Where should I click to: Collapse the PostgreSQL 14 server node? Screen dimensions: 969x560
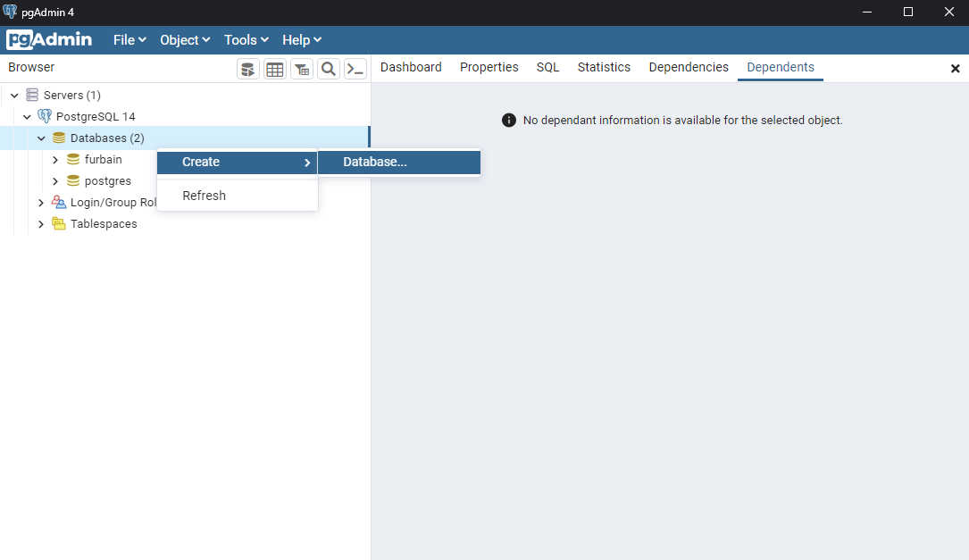pos(27,116)
